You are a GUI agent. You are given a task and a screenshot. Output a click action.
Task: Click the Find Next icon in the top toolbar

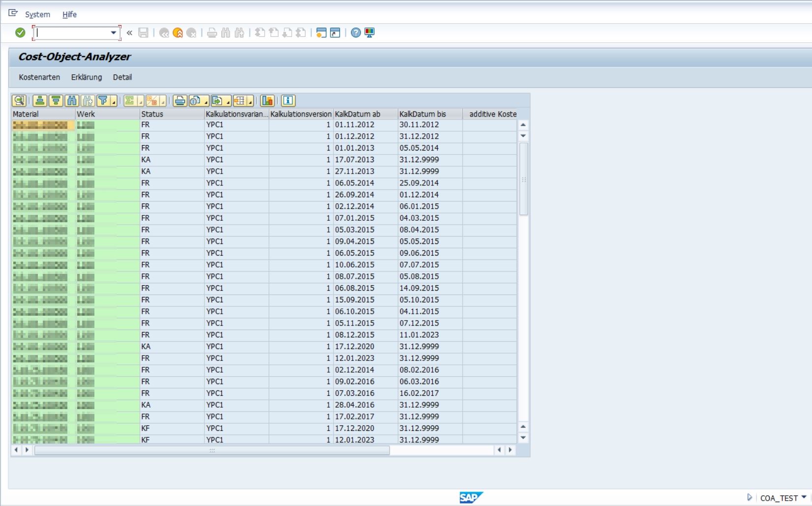240,33
